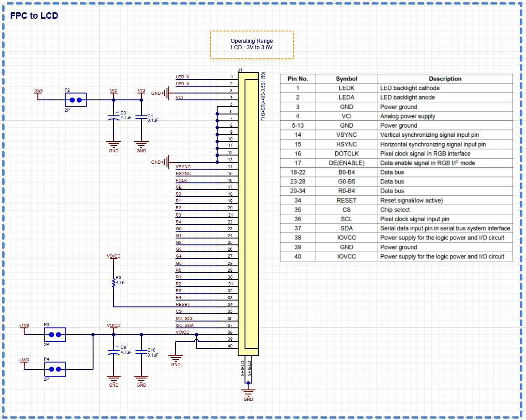
Task: Select the P3 2P header connector
Action: (56, 335)
